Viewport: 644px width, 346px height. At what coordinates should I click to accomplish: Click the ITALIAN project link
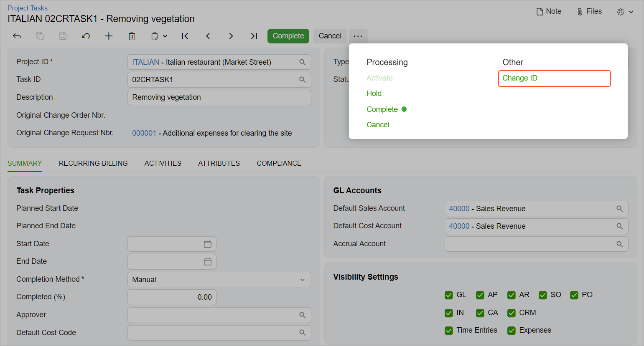tap(145, 62)
